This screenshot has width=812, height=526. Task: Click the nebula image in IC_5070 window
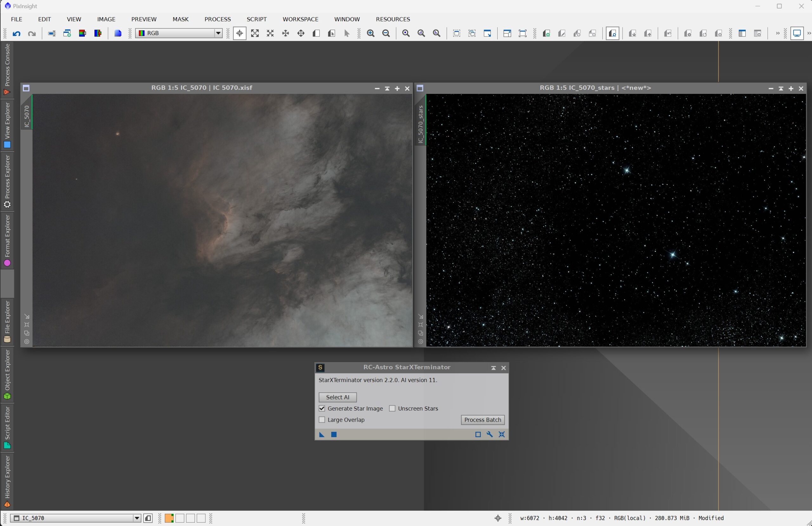222,220
